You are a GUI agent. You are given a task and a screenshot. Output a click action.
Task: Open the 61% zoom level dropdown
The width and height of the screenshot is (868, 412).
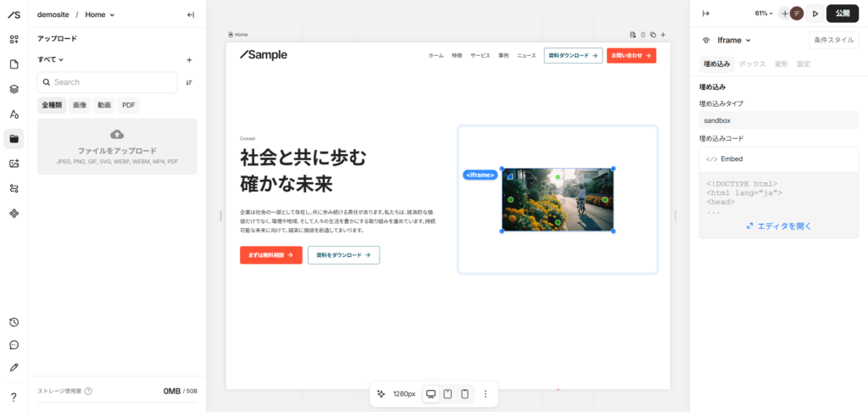coord(764,14)
